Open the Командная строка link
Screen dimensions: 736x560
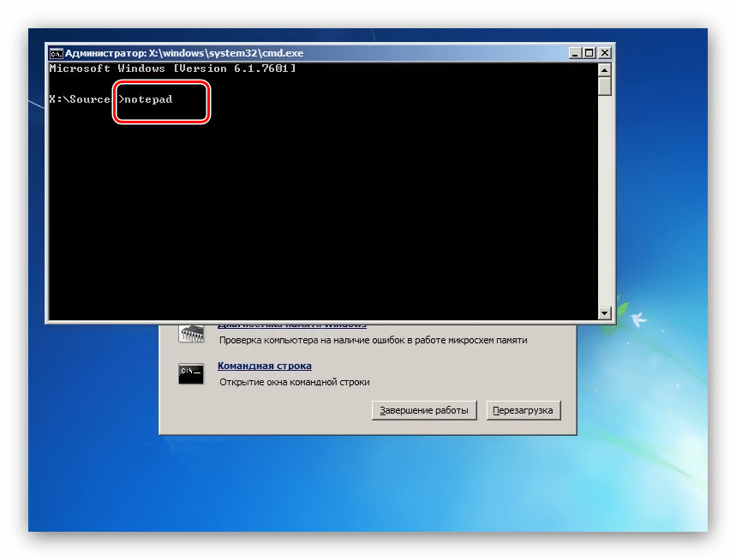tap(264, 366)
